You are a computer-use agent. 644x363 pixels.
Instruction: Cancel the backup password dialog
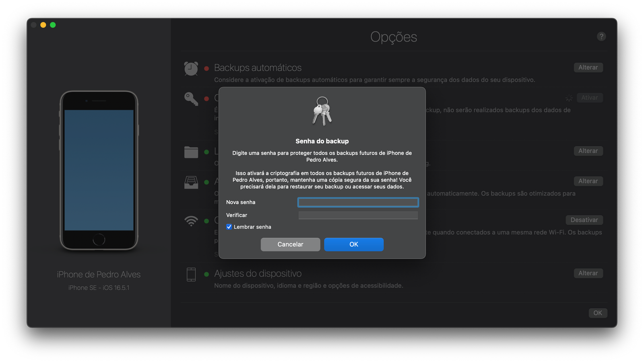291,244
